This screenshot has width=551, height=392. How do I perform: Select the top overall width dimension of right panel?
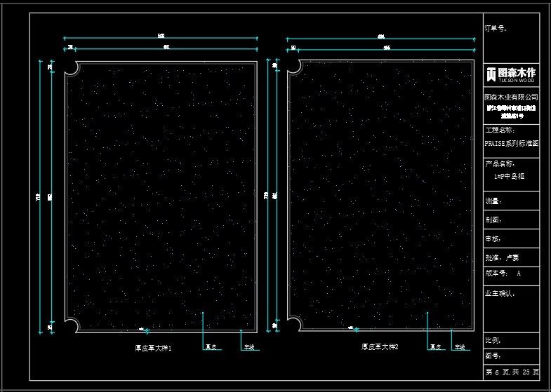[381, 36]
